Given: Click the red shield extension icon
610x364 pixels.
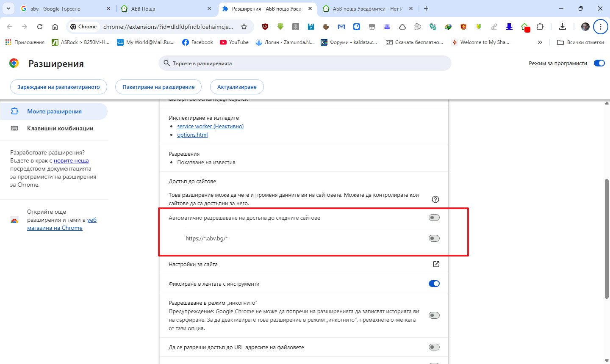Looking at the screenshot, I should 463,27.
